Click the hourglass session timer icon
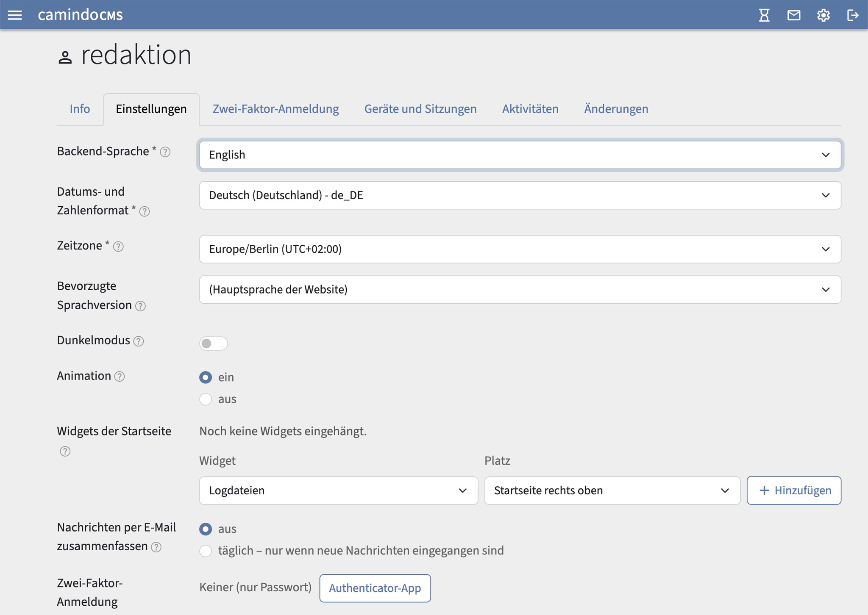Screen dimensions: 868x615 coord(764,15)
